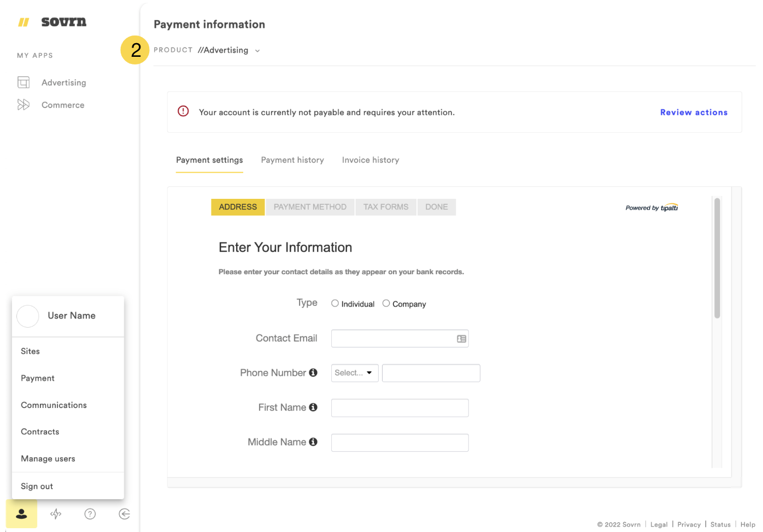The image size is (763, 532).
Task: Switch to the Payment history tab
Action: click(x=292, y=160)
